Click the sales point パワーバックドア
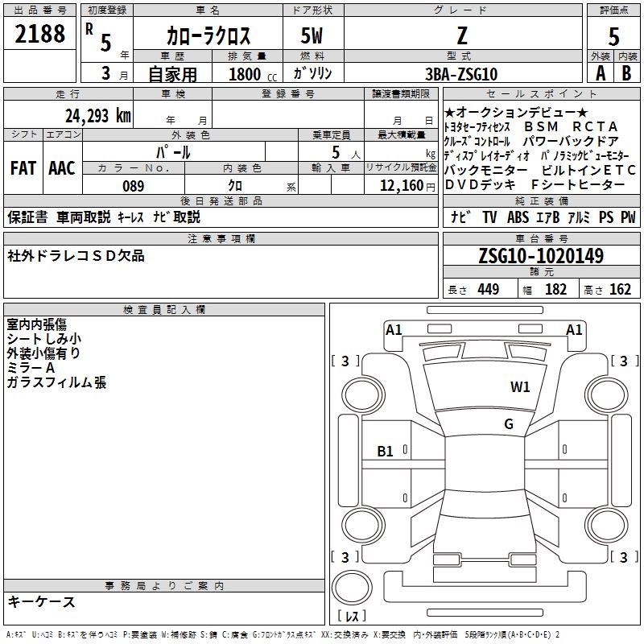Screen dimensions: 644x644 (x=571, y=142)
